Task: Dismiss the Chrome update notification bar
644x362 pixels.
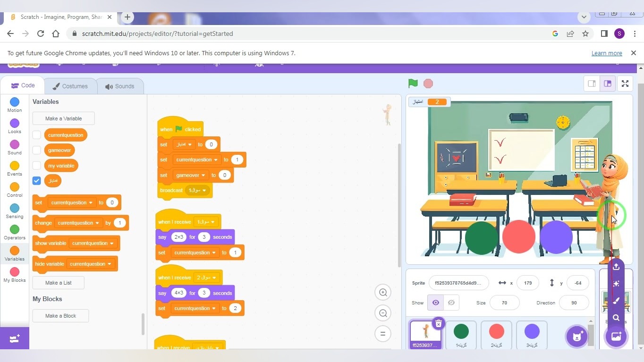Action: (x=634, y=53)
